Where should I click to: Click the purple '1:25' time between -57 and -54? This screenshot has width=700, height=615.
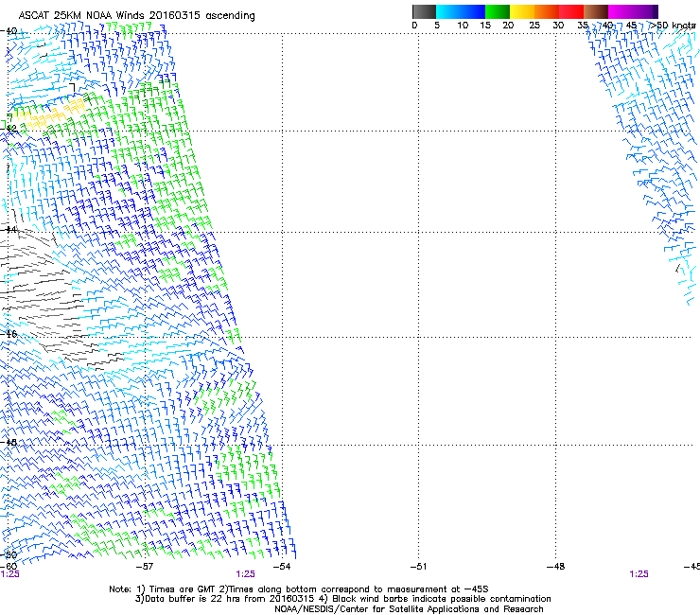pos(246,574)
